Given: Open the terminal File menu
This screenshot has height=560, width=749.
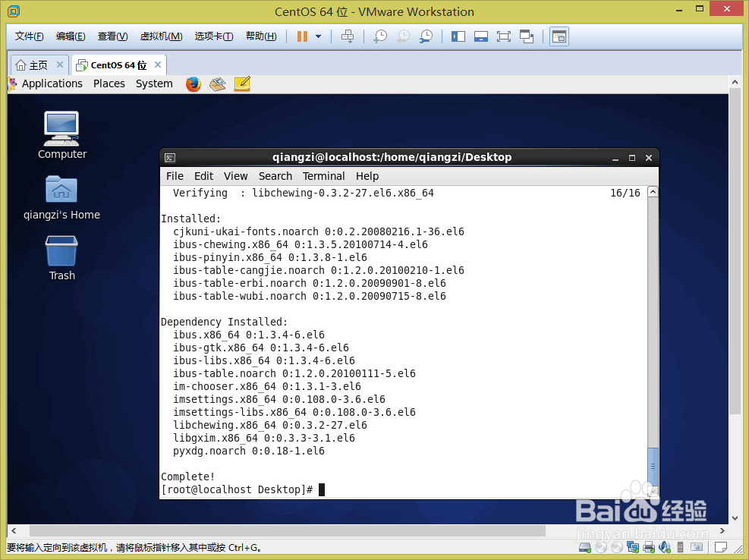Looking at the screenshot, I should [175, 176].
